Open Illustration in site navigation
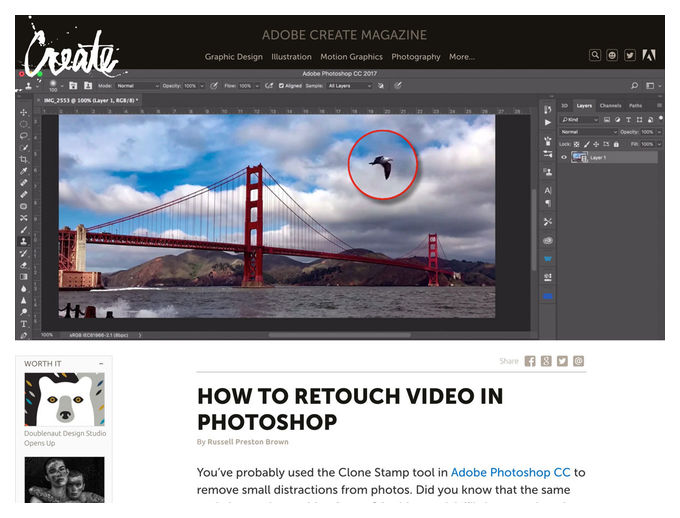Screen dimensions: 680x518 coord(291,57)
